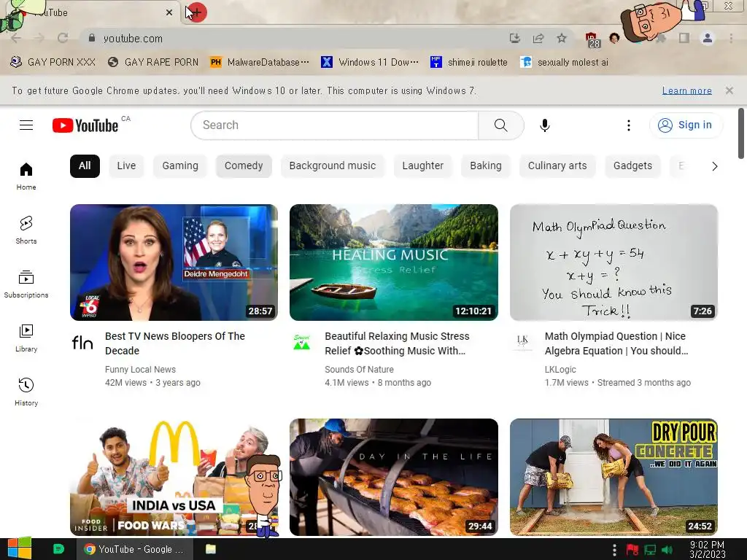Click the green app icon on taskbar
The image size is (747, 560).
[x=58, y=549]
